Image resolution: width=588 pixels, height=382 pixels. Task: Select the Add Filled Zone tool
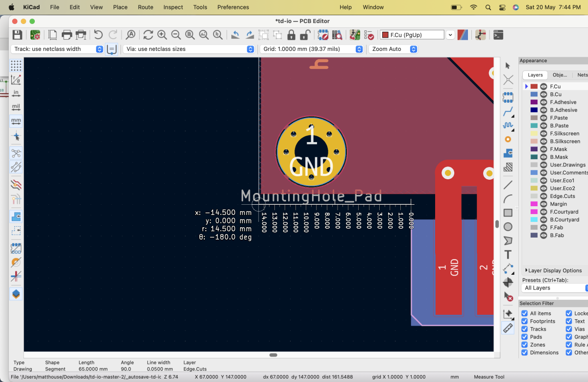508,153
